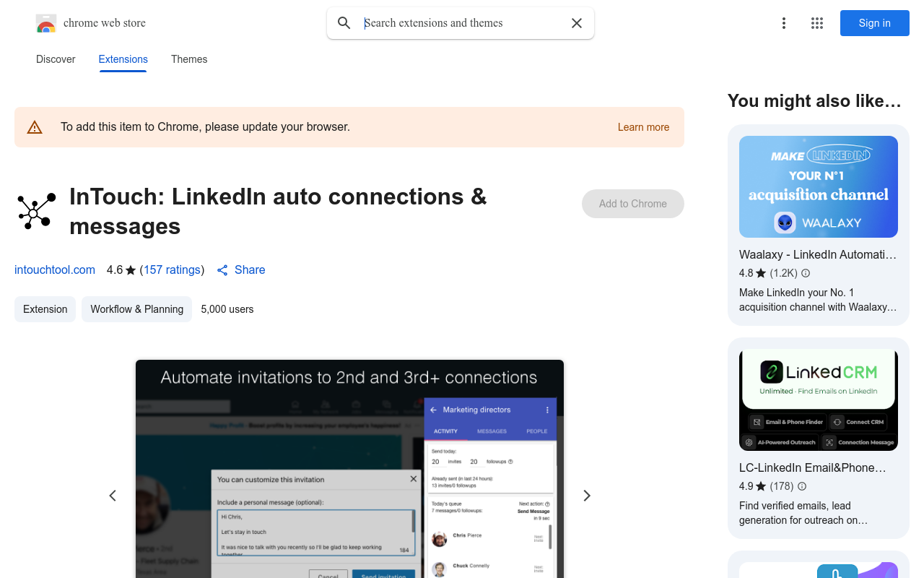Advance to next screenshot with right arrow
924x578 pixels.
point(587,496)
